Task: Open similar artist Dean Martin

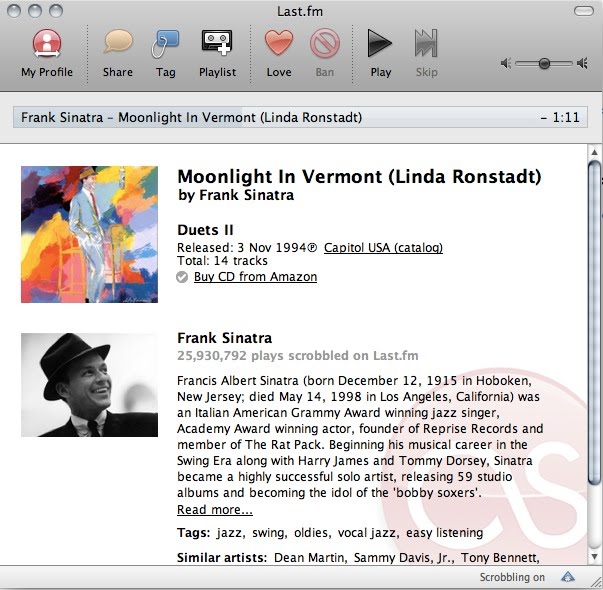Action: [x=309, y=557]
